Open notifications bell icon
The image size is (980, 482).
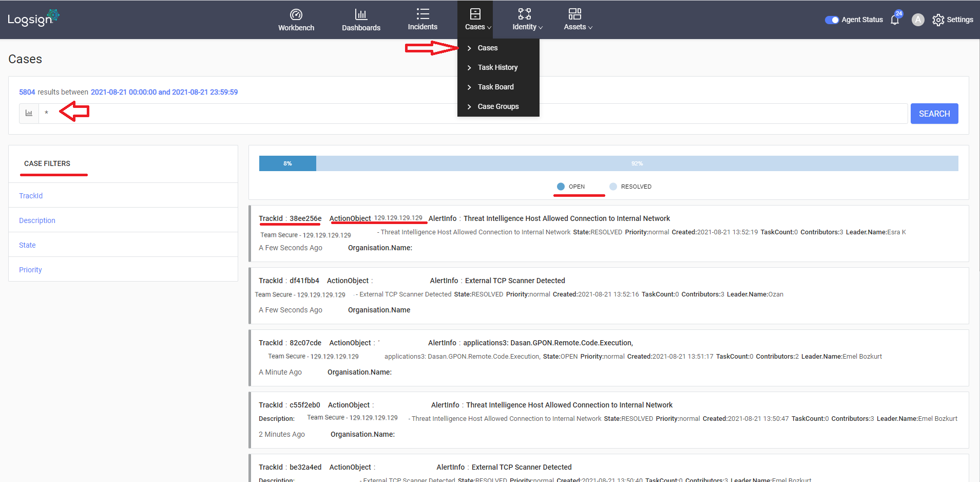[x=895, y=20]
